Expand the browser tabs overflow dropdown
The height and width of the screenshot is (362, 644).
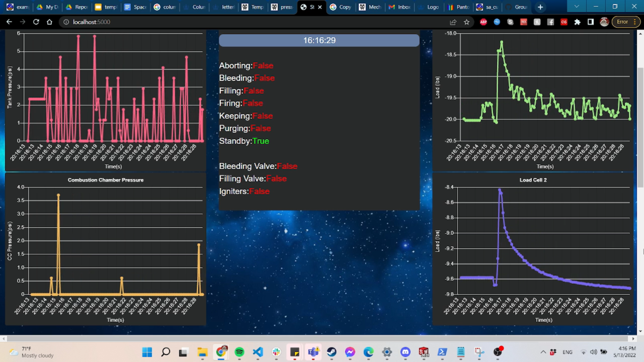[x=576, y=6]
